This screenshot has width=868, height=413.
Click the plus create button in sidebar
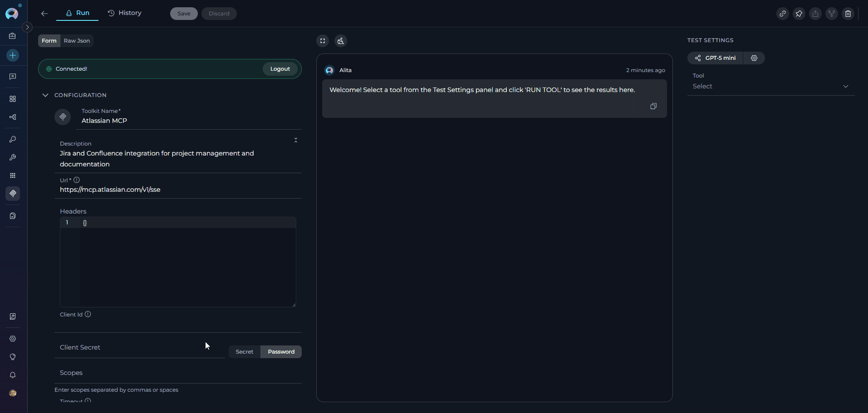click(x=13, y=55)
